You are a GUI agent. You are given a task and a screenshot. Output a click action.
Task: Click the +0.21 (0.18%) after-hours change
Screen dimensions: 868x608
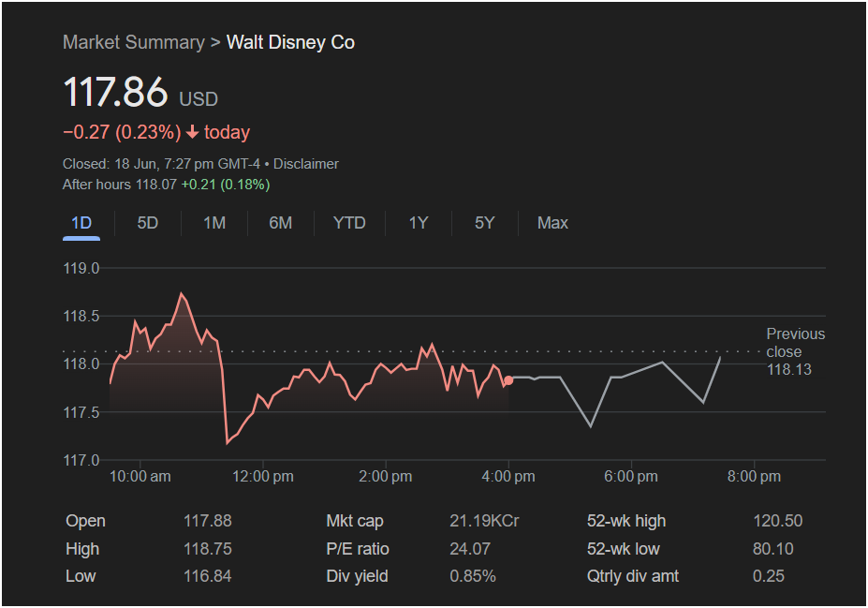[x=226, y=185]
